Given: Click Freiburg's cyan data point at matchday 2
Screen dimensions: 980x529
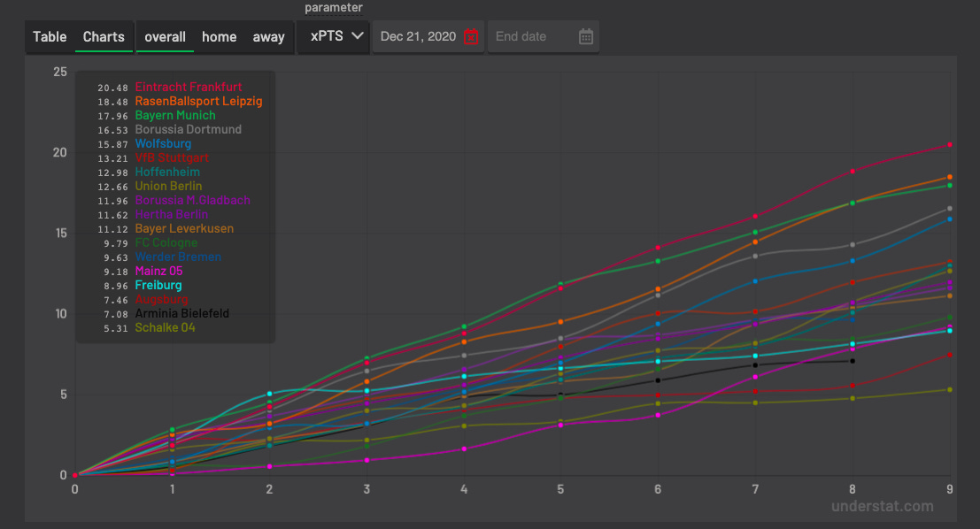Looking at the screenshot, I should [x=269, y=394].
